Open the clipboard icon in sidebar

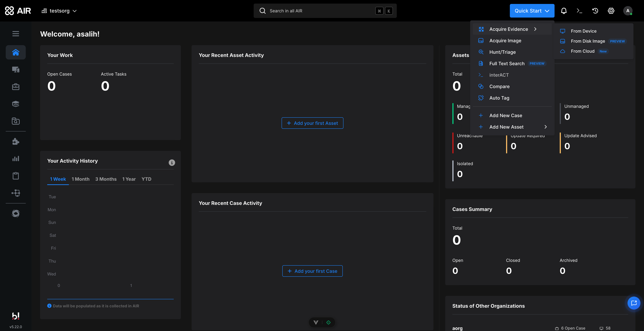16,176
